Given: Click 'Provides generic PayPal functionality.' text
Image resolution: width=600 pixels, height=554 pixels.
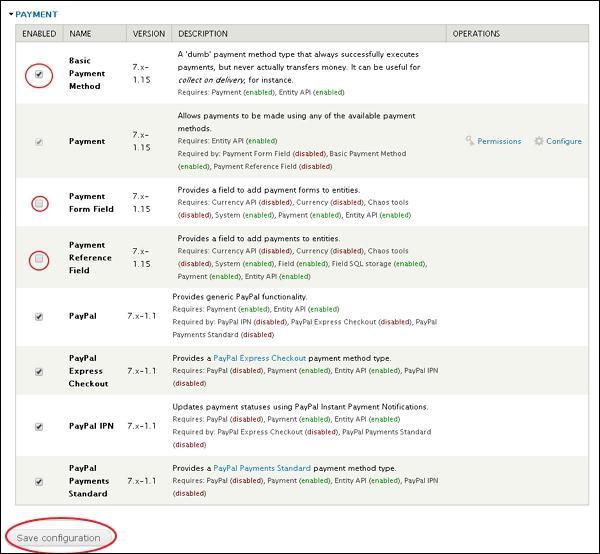Looking at the screenshot, I should [240, 297].
